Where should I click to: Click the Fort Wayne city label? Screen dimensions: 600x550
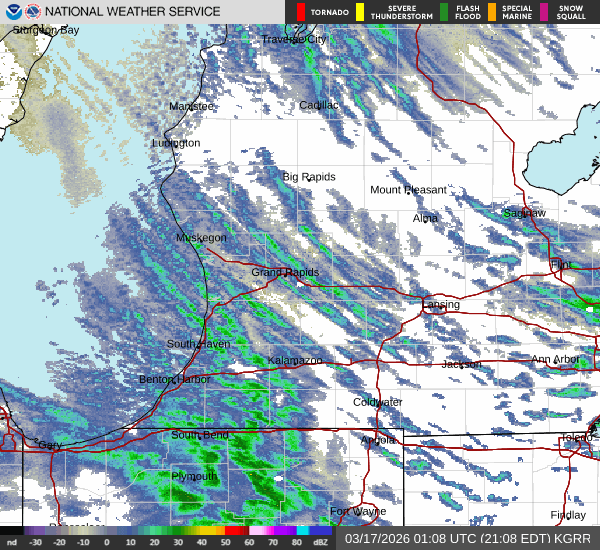coord(358,511)
